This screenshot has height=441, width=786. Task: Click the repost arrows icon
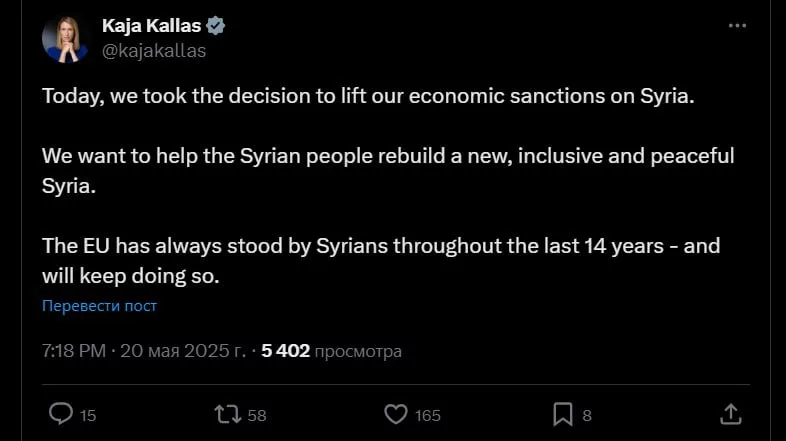click(227, 414)
